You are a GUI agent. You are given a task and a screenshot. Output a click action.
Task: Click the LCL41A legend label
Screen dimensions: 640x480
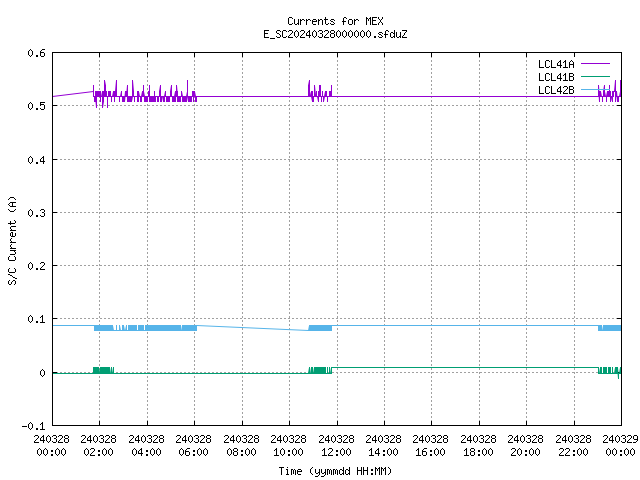[556, 64]
